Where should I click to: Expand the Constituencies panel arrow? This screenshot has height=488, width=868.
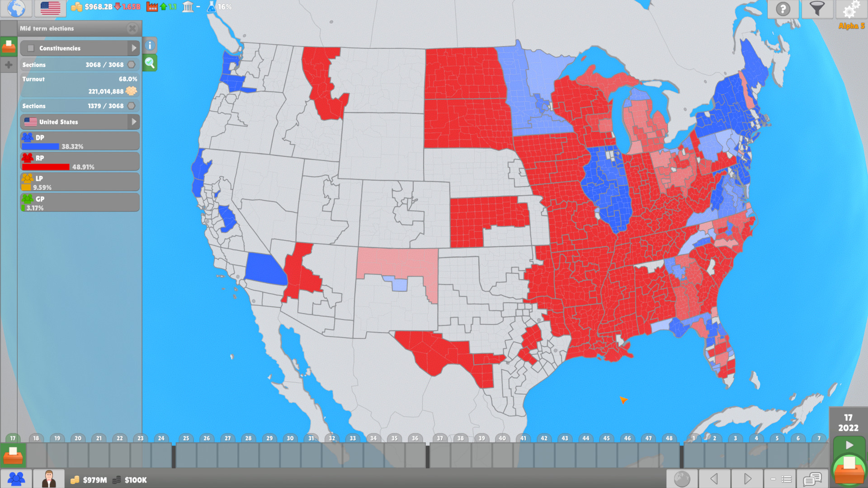point(133,48)
